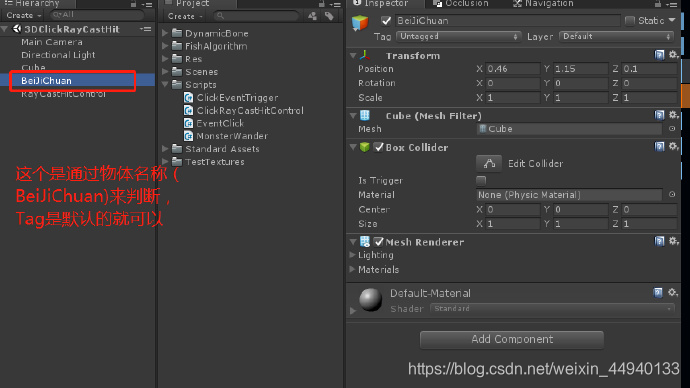Disable the Box Collider component checkbox
The height and width of the screenshot is (388, 690).
(378, 147)
